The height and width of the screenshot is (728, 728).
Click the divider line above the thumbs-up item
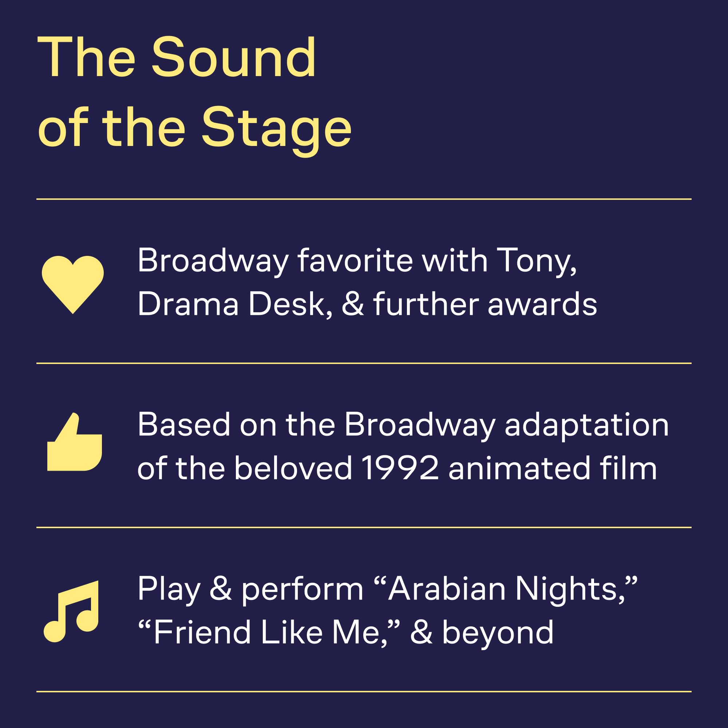tap(364, 363)
